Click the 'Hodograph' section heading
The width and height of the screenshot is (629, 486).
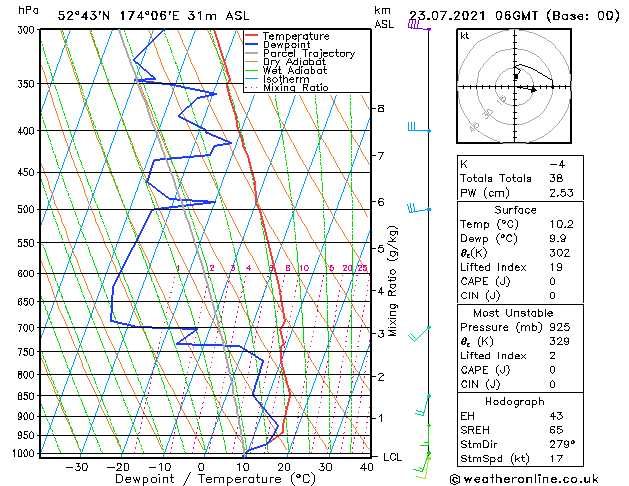[515, 401]
